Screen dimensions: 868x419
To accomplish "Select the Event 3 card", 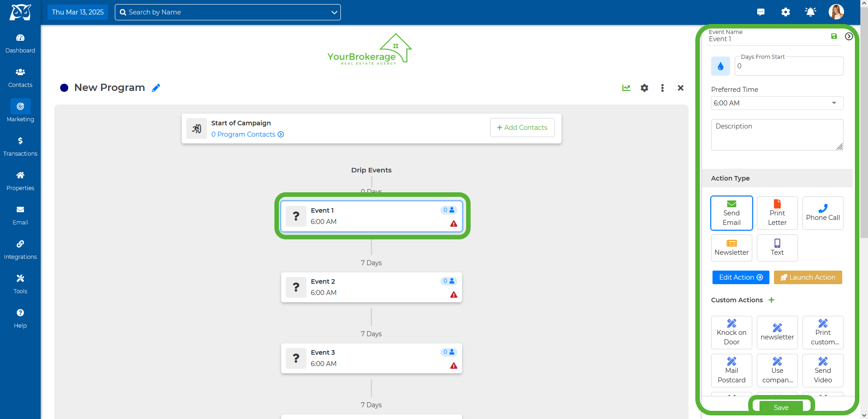I will pos(372,358).
